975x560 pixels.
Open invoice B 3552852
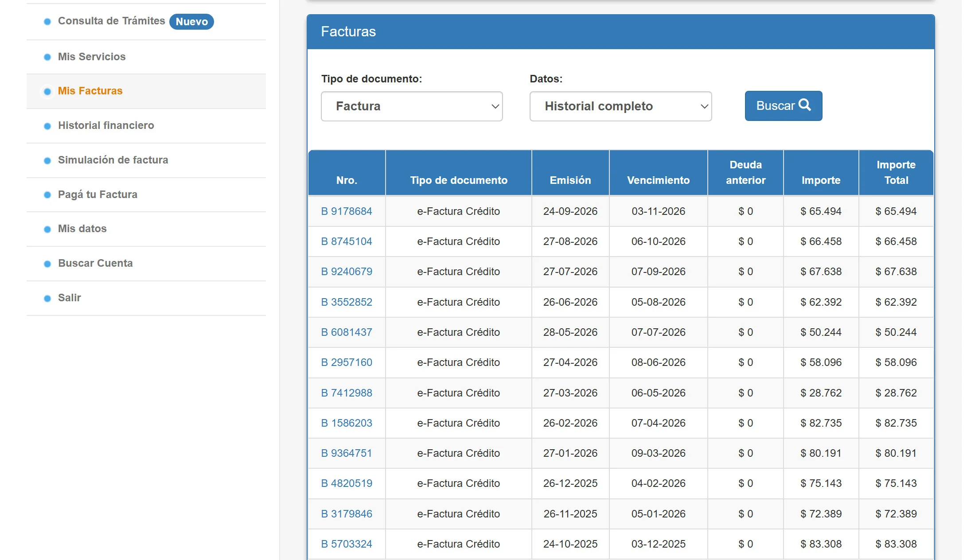coord(347,302)
